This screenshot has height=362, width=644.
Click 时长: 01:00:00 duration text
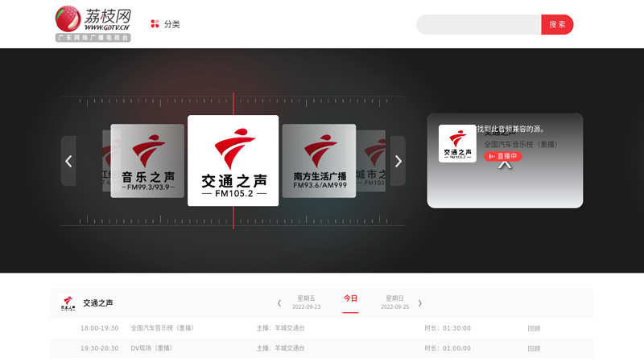tap(448, 348)
